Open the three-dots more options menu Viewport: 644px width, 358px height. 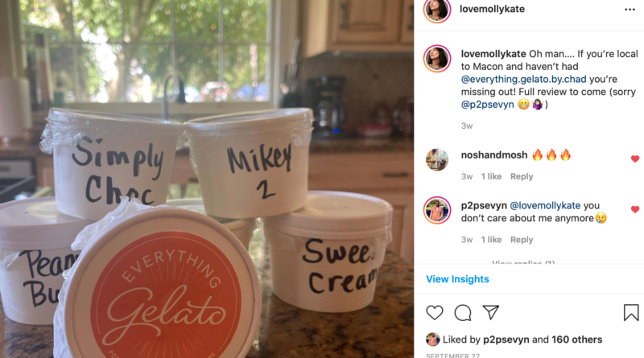click(x=630, y=10)
